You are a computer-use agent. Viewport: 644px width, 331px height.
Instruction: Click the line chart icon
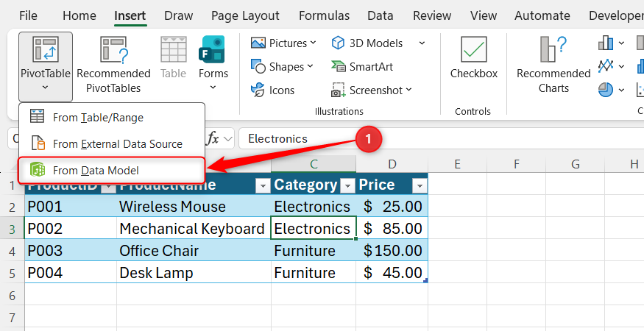[x=606, y=66]
